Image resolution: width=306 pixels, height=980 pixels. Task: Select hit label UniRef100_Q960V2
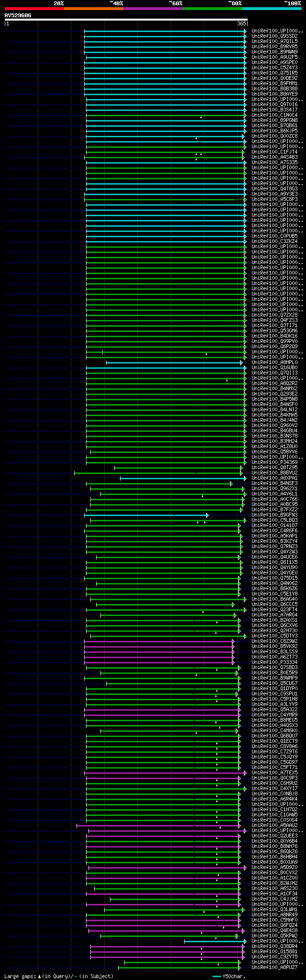(274, 425)
